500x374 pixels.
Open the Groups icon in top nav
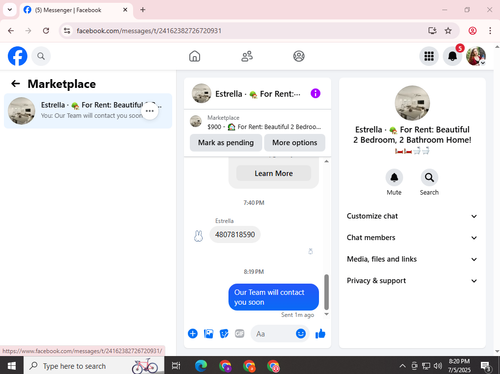[x=299, y=56]
